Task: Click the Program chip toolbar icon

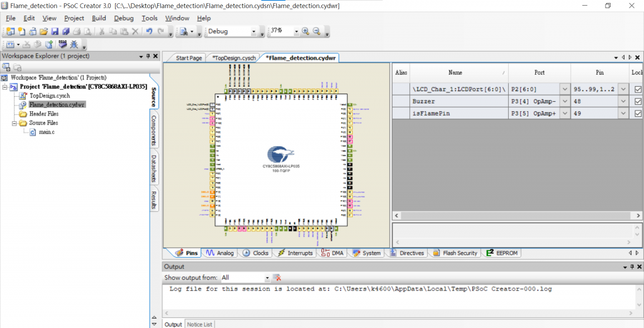Action: pos(62,44)
